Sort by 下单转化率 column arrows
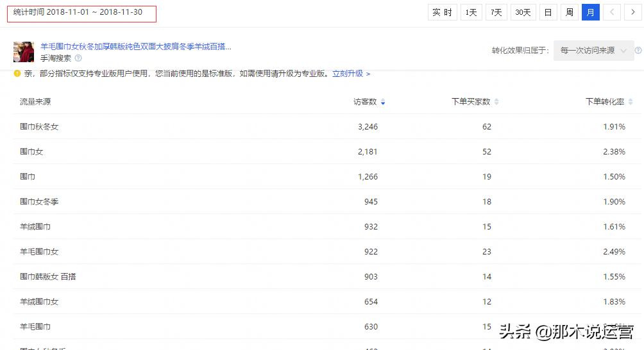This screenshot has width=644, height=350. click(x=631, y=102)
